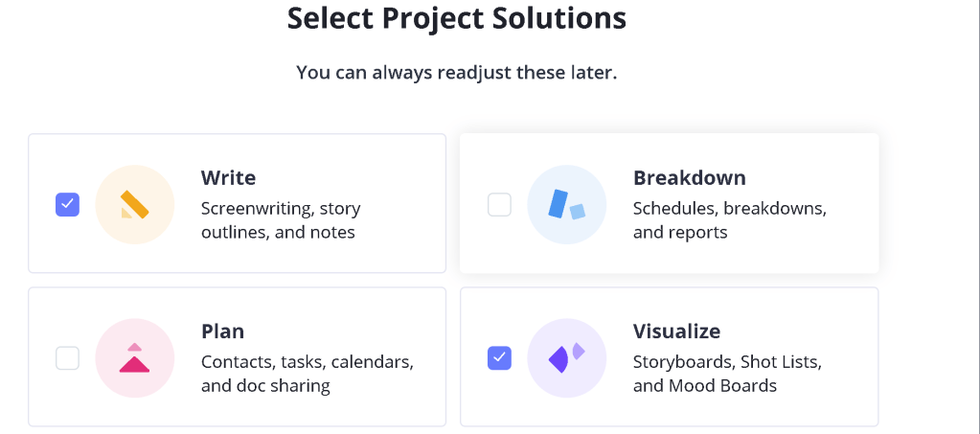Choose the Plan card title
This screenshot has height=434, width=980.
pyautogui.click(x=222, y=331)
